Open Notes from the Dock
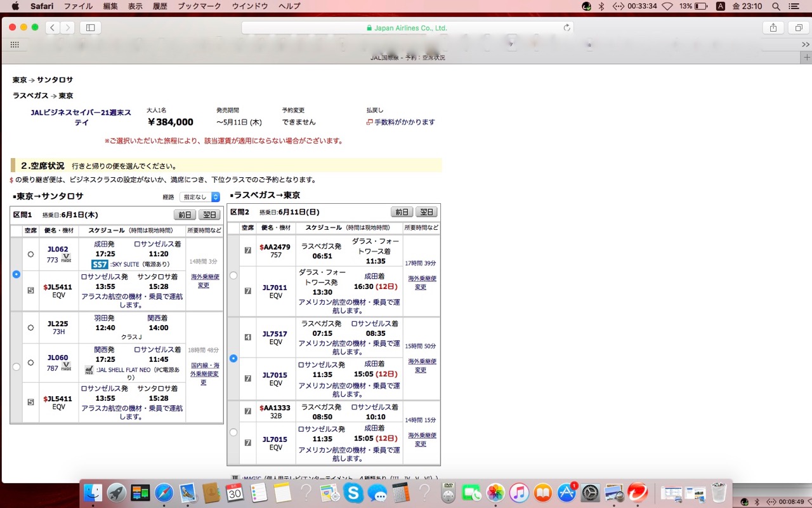The height and width of the screenshot is (508, 812). pos(282,493)
